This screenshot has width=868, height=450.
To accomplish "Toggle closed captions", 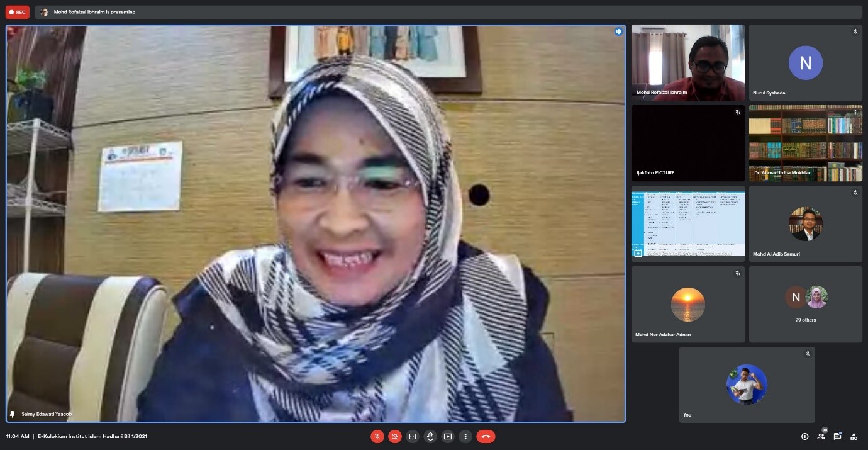I will [x=413, y=436].
